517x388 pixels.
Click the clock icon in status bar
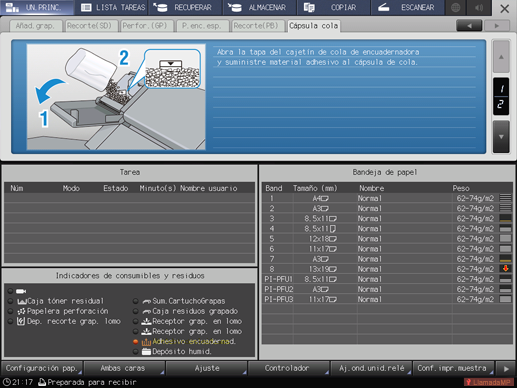(6, 382)
